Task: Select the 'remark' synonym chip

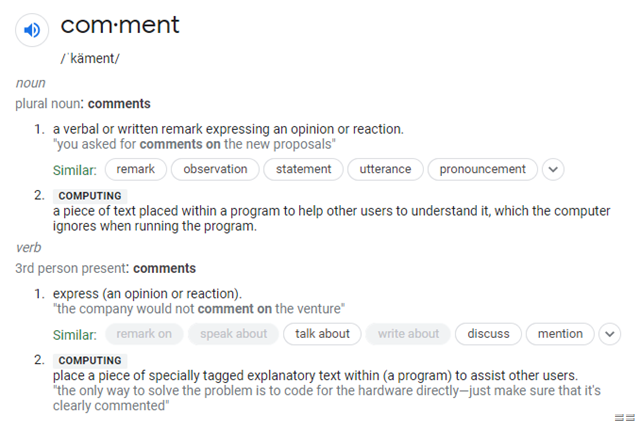Action: 136,169
